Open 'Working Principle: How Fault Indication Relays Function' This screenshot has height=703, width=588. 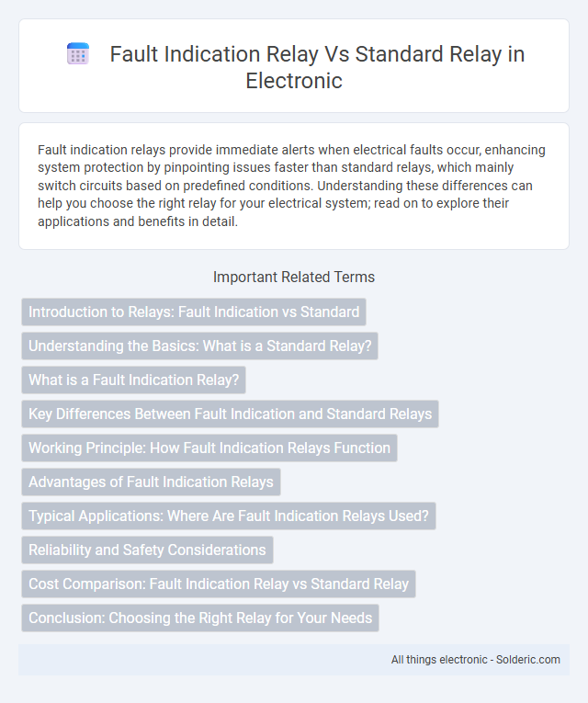click(x=209, y=448)
